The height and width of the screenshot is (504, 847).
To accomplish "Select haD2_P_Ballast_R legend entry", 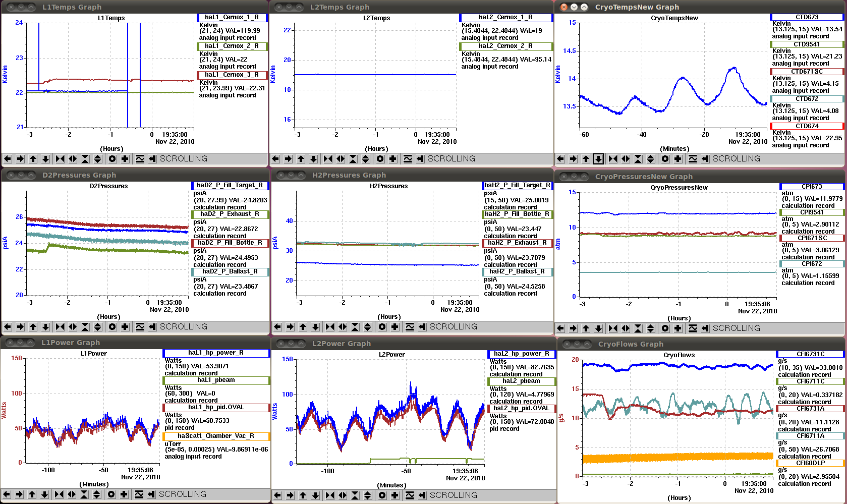I will [x=230, y=271].
